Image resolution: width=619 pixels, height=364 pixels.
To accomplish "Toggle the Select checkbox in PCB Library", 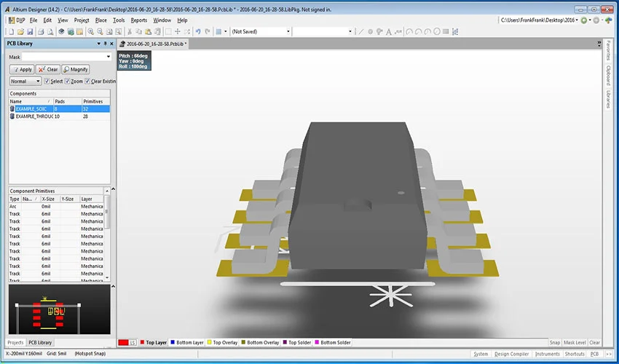I will tap(47, 81).
